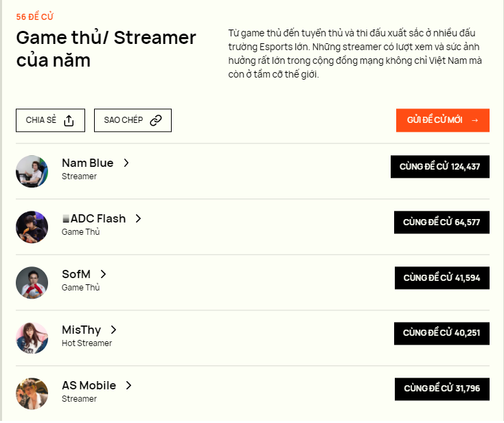Viewport: 504px width, 423px height.
Task: Open AS Mobile's avatar photo
Action: coord(32,393)
